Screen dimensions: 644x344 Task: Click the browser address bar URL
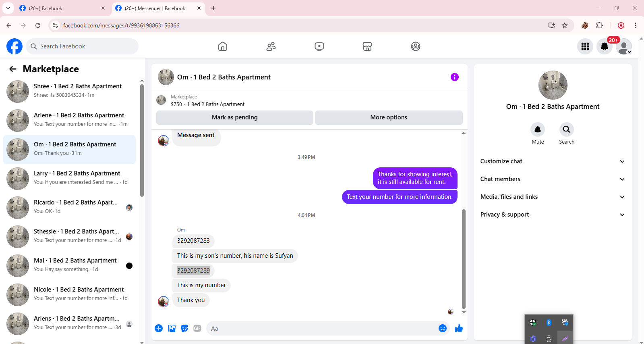(121, 25)
